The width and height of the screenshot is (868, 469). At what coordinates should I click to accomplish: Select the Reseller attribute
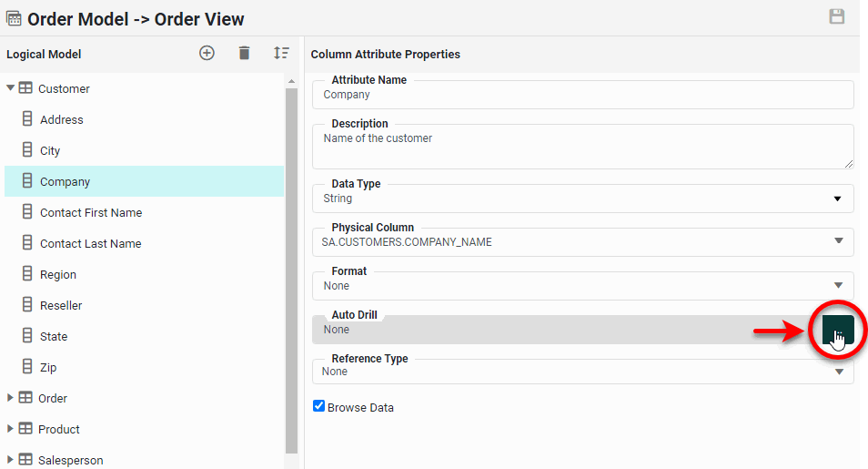pos(61,305)
